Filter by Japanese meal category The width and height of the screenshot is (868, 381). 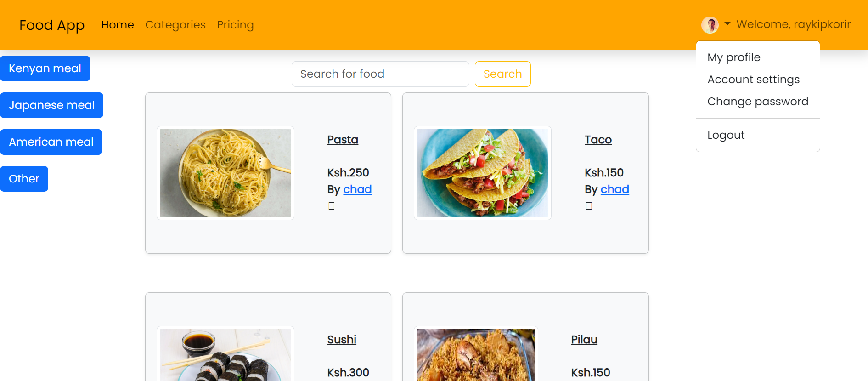click(x=51, y=105)
